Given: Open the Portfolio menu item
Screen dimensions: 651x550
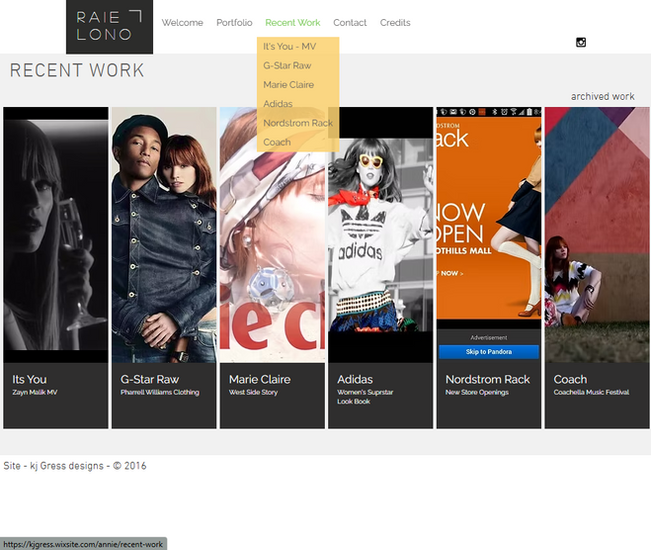Looking at the screenshot, I should click(x=234, y=23).
